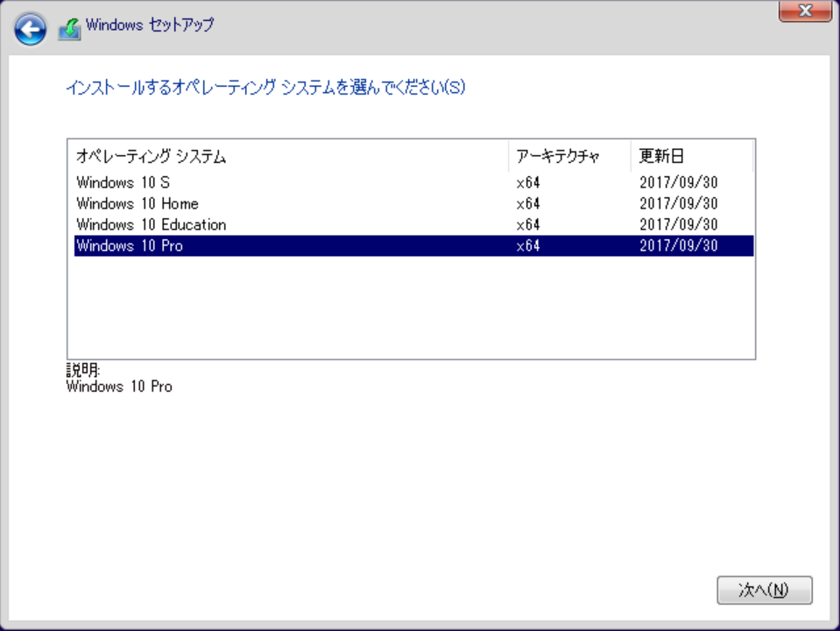Click the blue back arrow button
The width and height of the screenshot is (840, 631).
[x=30, y=29]
